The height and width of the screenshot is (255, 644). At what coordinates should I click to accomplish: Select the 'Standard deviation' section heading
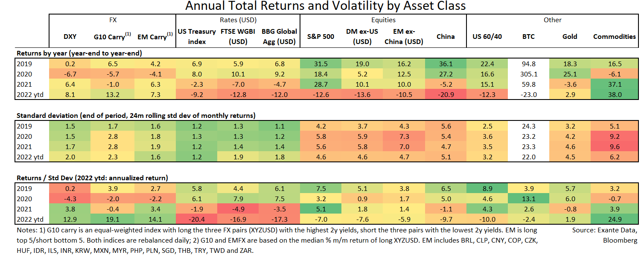(135, 115)
